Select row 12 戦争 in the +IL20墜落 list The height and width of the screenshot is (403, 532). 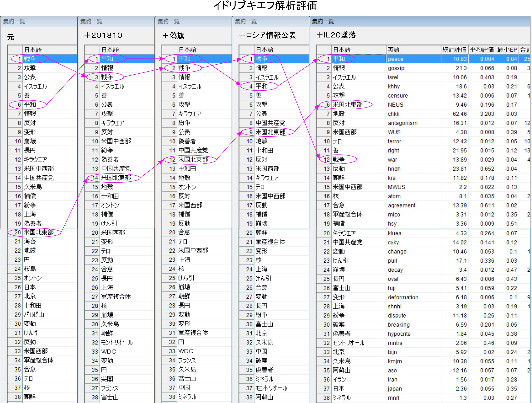click(x=339, y=160)
